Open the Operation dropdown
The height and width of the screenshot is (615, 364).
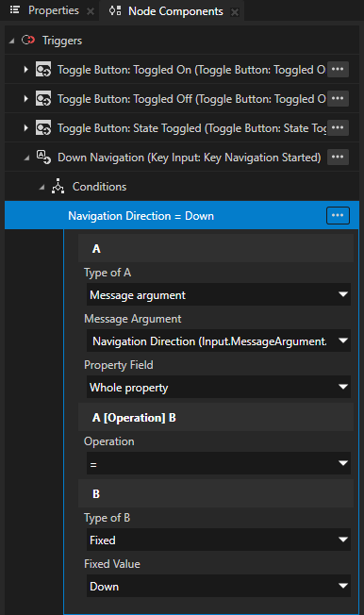tap(219, 463)
